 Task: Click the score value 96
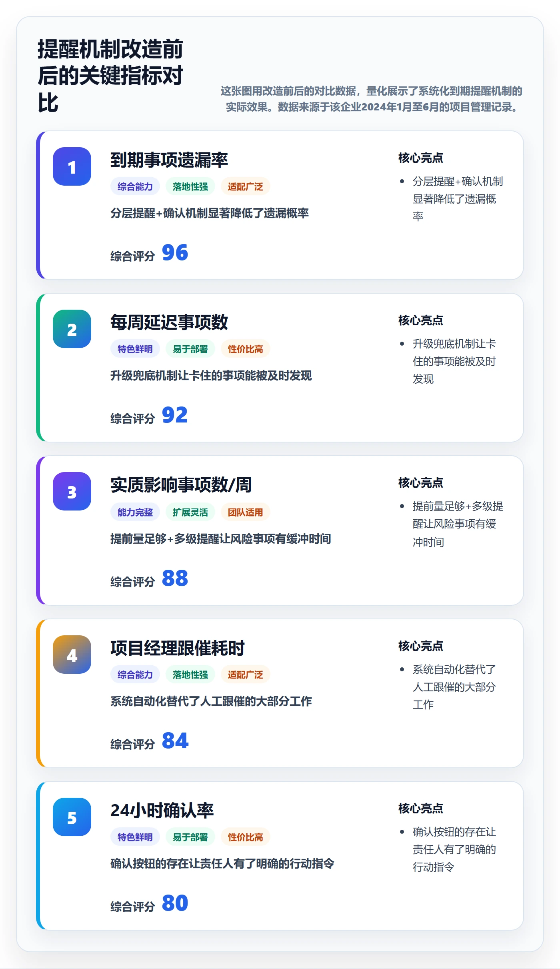[175, 253]
